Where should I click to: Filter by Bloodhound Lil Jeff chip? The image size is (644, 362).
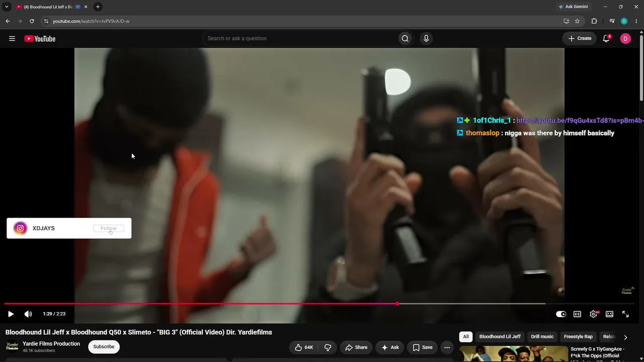tap(500, 337)
